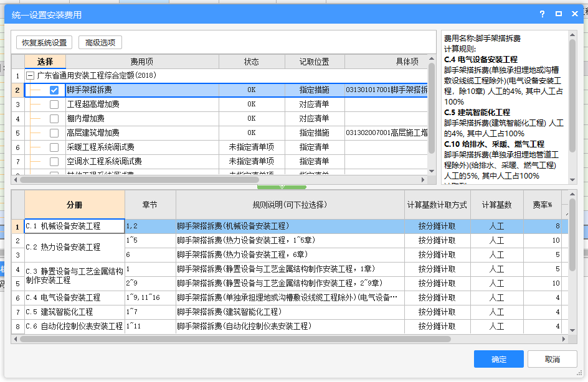Select the C.5 建筑智能化工程 cell
588x382 pixels.
coord(75,312)
